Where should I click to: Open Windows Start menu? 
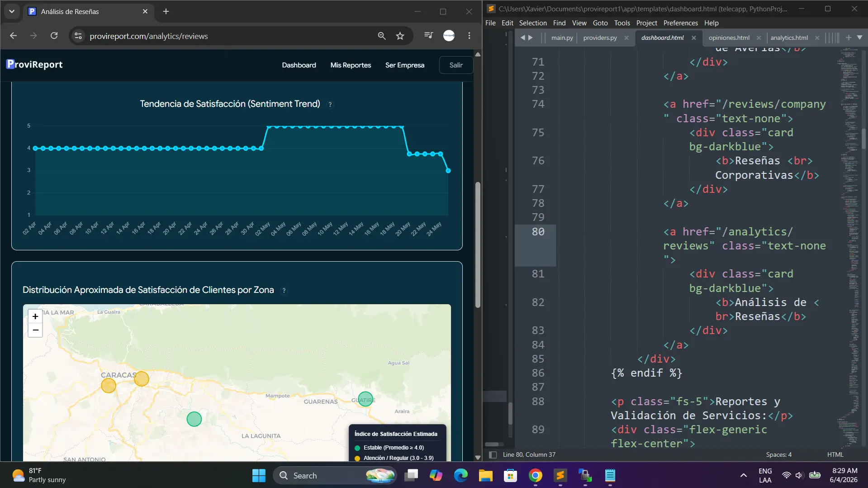pos(259,475)
